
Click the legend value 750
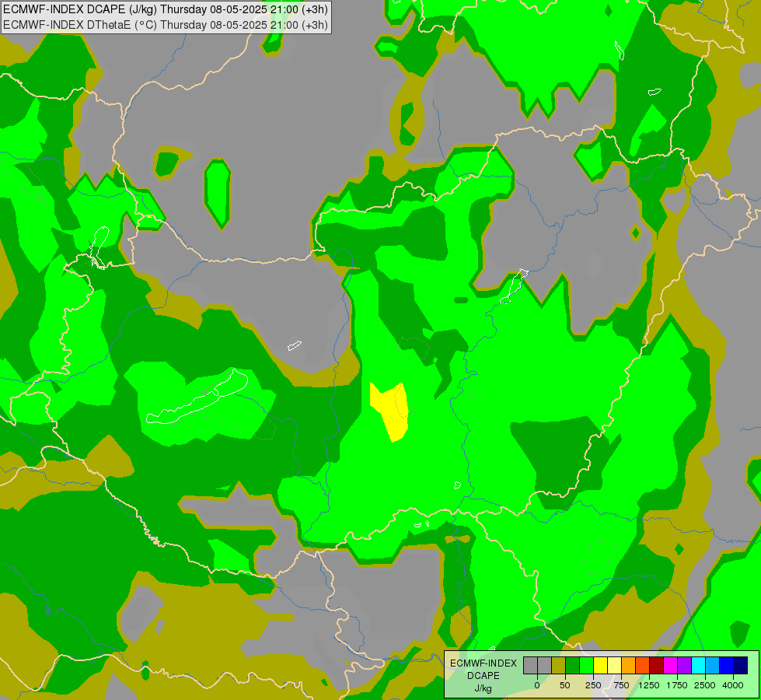621,685
